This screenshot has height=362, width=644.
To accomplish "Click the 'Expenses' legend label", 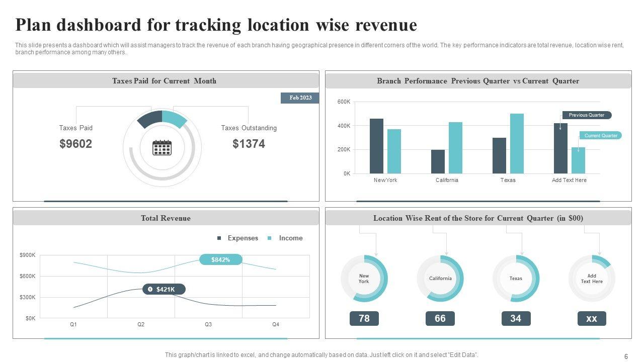I will click(243, 238).
